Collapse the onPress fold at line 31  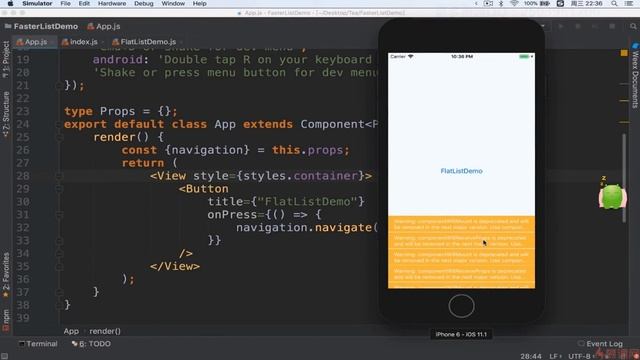click(x=59, y=215)
